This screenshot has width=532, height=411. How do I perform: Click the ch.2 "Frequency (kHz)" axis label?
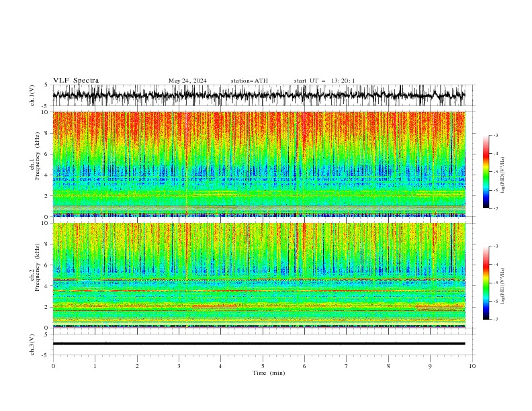(37, 267)
